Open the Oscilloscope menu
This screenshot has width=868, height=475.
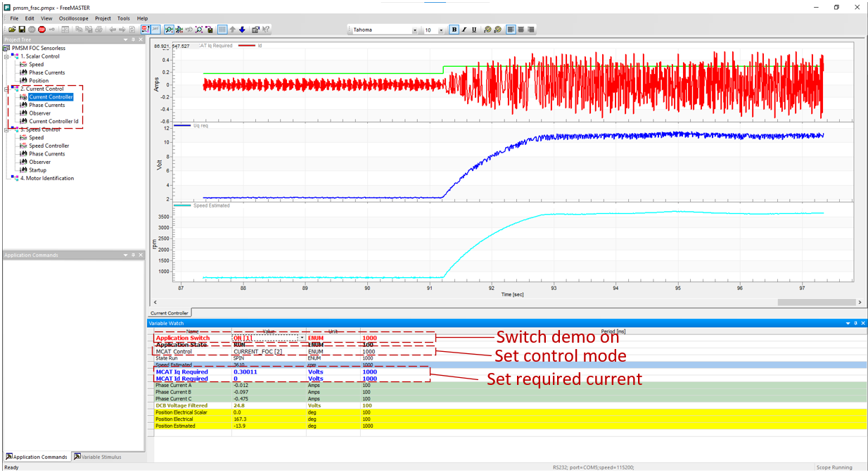click(x=74, y=18)
